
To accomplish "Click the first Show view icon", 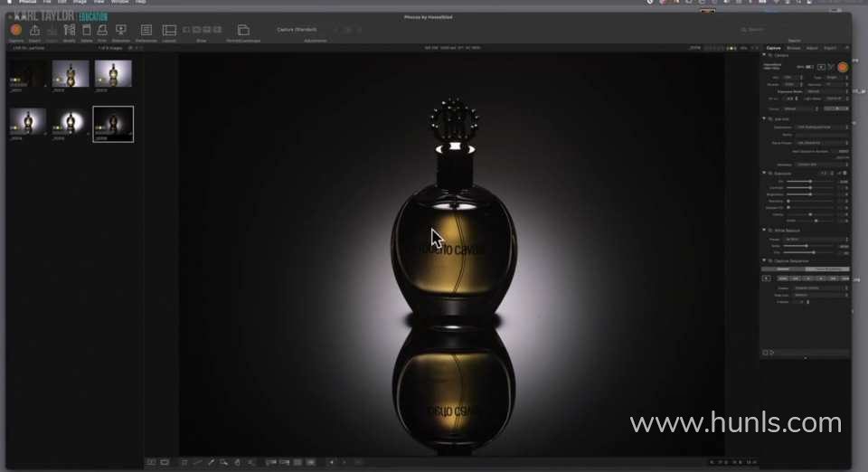I will (186, 30).
